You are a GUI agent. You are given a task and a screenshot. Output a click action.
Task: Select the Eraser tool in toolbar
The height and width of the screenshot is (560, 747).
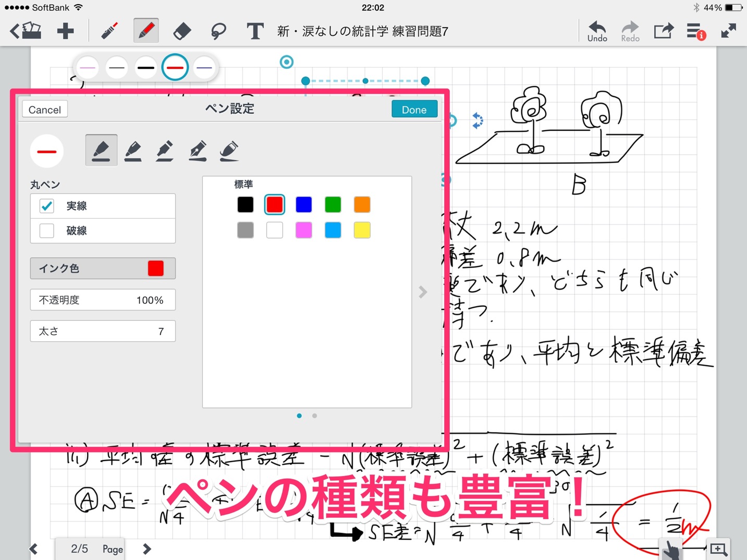point(182,31)
